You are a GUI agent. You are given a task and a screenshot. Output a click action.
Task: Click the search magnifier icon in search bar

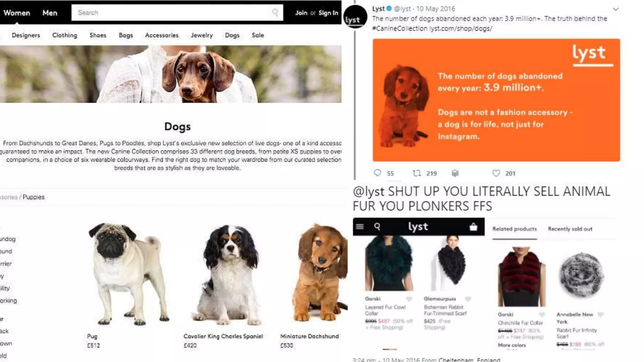(275, 12)
